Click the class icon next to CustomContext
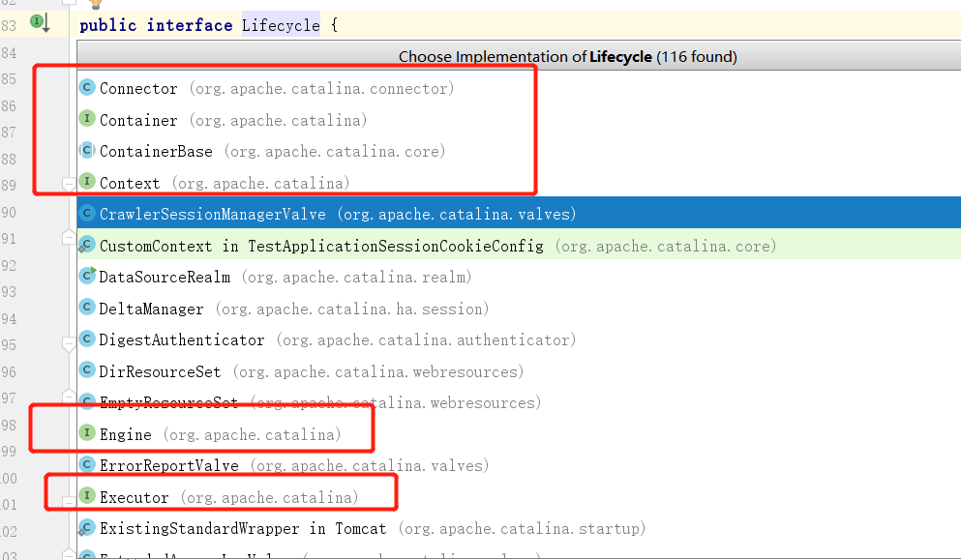Viewport: 961px width, 560px height. click(x=86, y=245)
